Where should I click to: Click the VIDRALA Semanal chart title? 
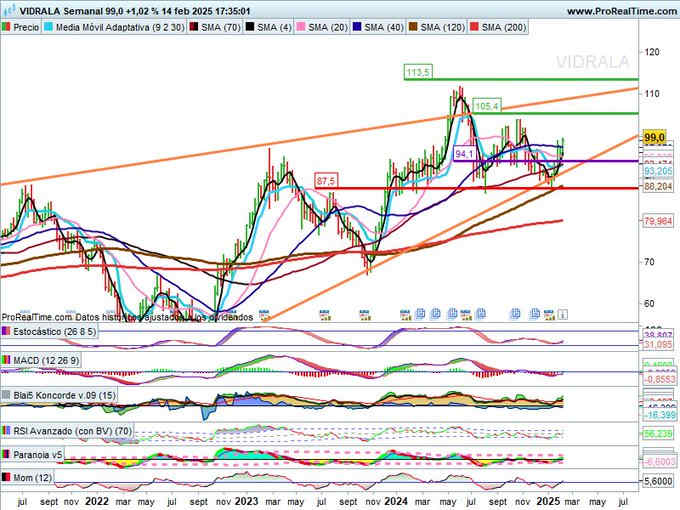pyautogui.click(x=135, y=11)
